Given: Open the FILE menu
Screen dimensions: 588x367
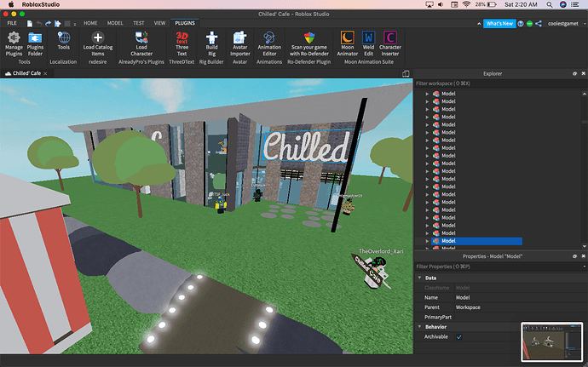Looking at the screenshot, I should (12, 23).
